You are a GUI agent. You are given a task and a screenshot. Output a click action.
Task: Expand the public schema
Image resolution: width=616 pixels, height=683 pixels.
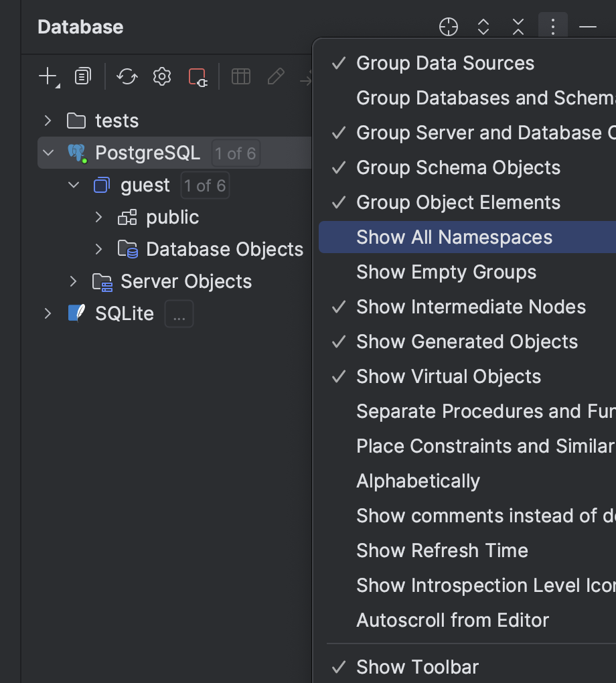98,217
